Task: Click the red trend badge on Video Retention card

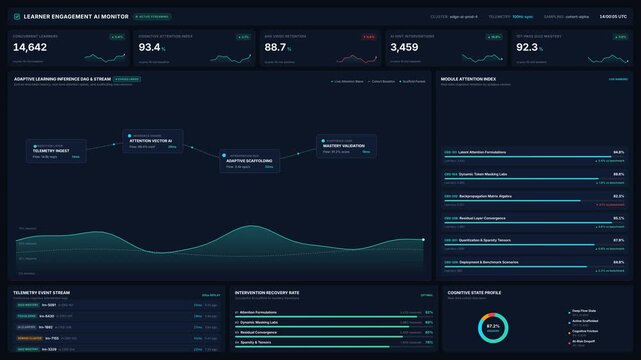Action: 369,37
